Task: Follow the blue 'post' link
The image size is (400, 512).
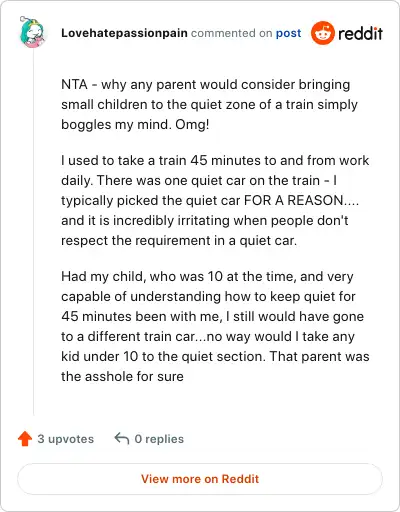Action: coord(288,33)
